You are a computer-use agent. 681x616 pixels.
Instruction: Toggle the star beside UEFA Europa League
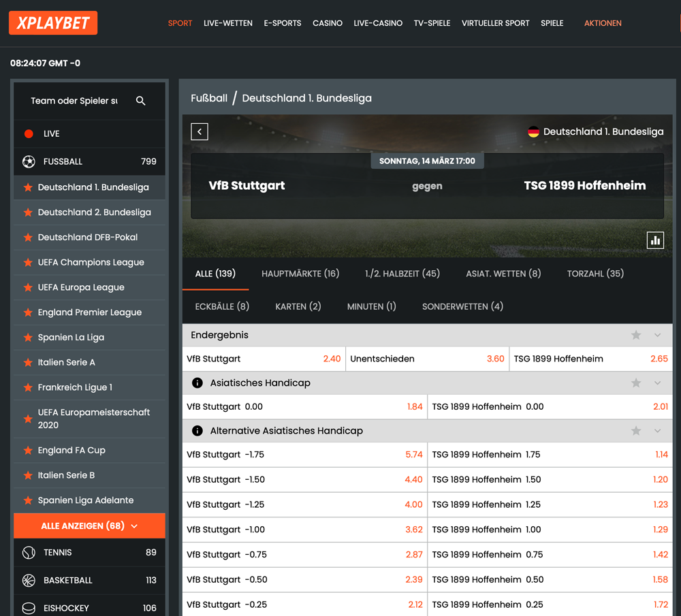click(28, 287)
